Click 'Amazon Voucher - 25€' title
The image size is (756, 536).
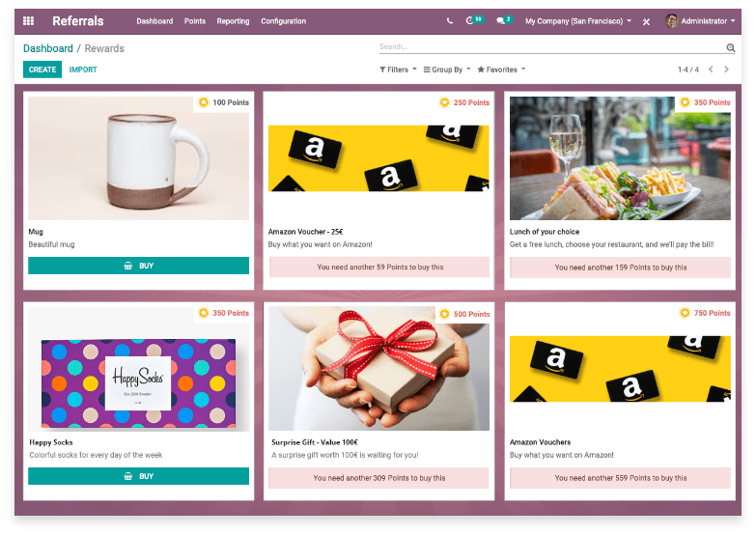pyautogui.click(x=306, y=232)
